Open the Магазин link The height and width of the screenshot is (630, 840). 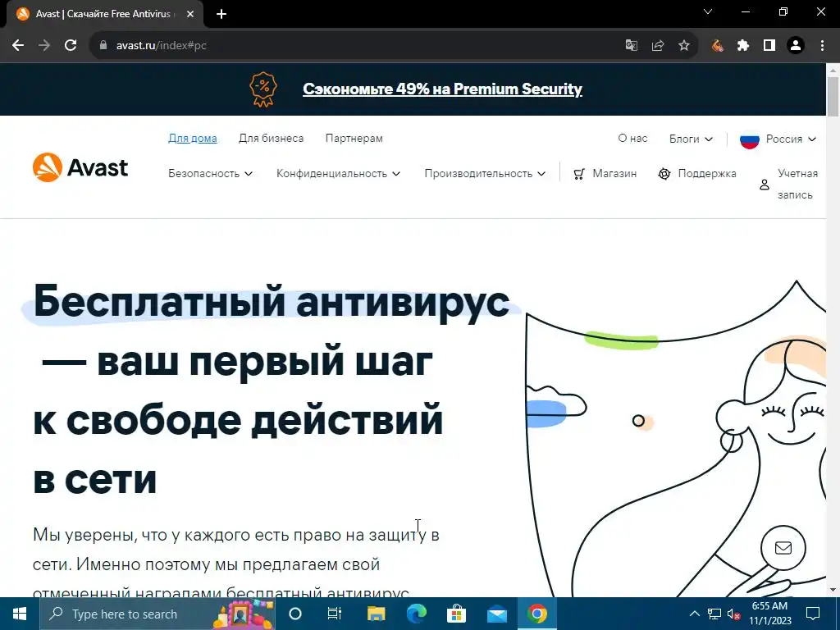[x=614, y=174]
